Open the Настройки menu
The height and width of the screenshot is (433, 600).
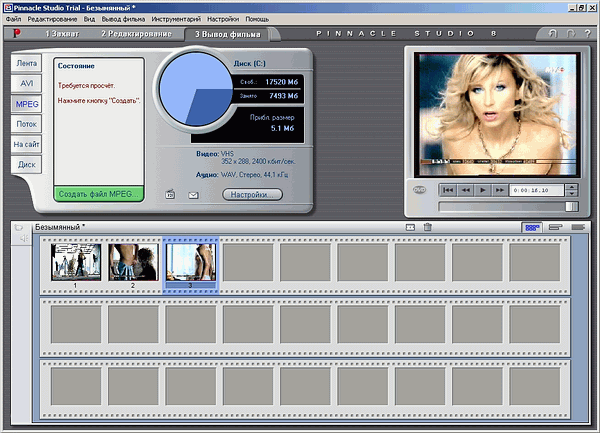pyautogui.click(x=223, y=19)
